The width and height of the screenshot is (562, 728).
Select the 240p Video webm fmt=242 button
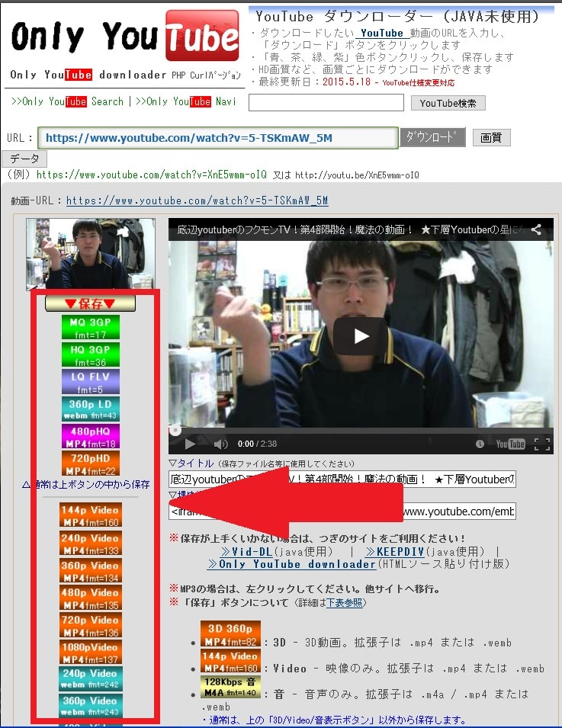click(x=91, y=678)
